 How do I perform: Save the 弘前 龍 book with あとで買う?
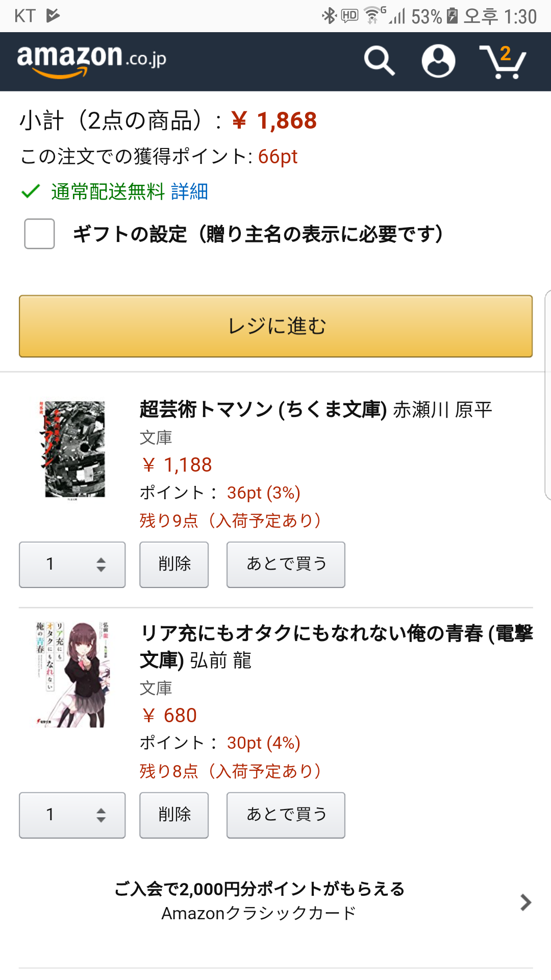[x=286, y=815]
